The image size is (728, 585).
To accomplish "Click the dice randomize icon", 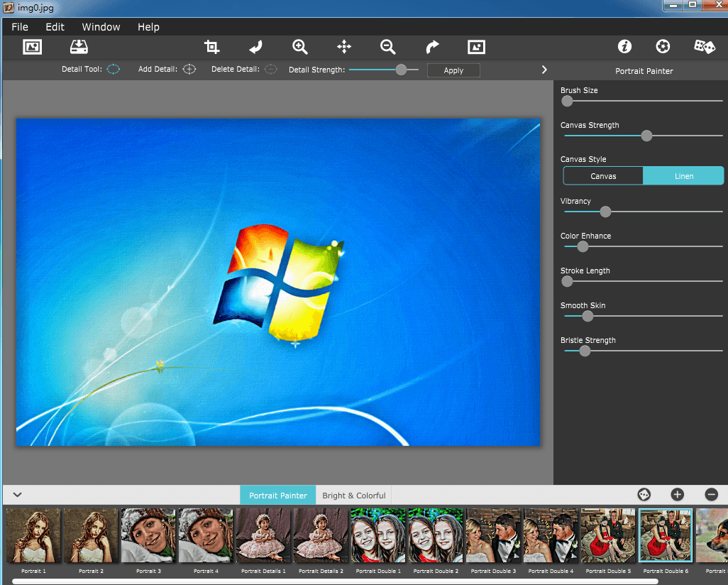I will 704,47.
